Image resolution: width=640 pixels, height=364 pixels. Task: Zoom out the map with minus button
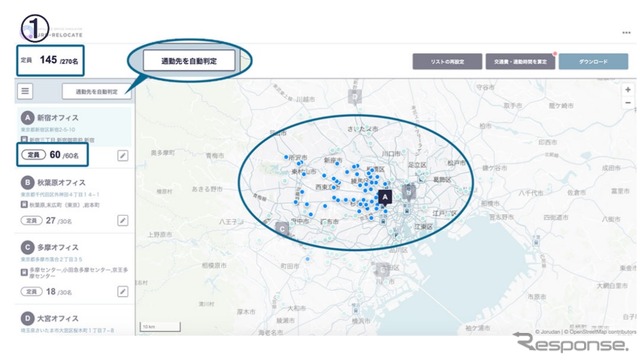point(628,102)
